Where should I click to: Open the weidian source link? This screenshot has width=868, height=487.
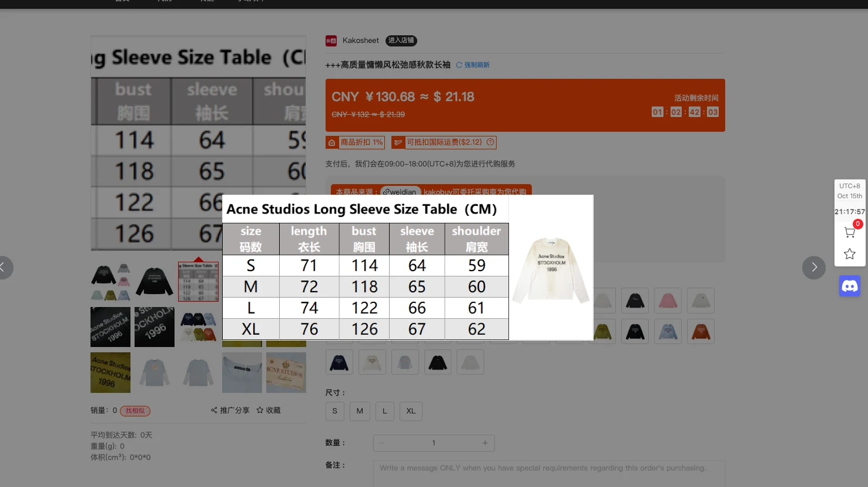point(400,191)
